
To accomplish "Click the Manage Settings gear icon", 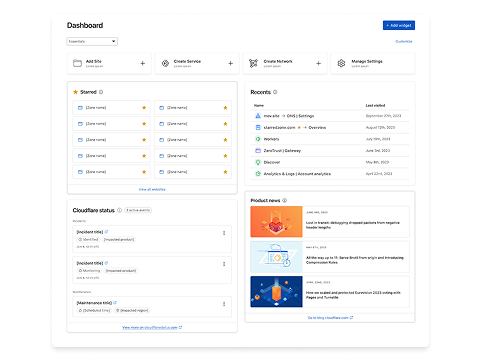I will (x=341, y=63).
